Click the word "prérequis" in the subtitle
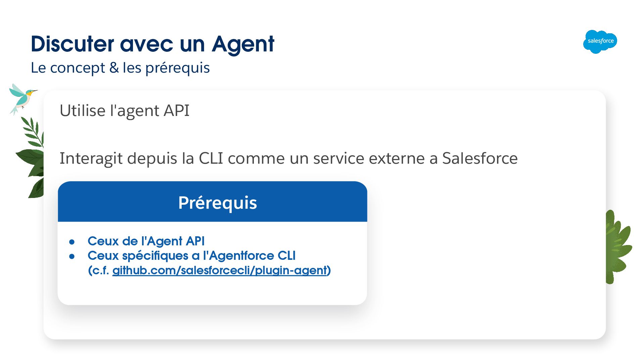Screen dimensions: 644x363 [177, 68]
